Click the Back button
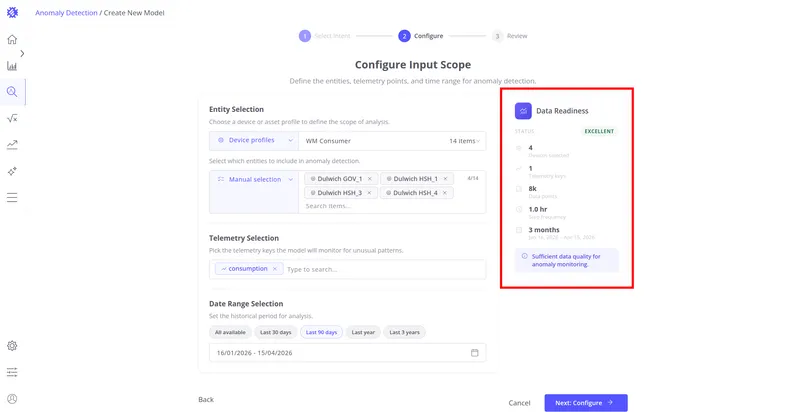 [206, 400]
